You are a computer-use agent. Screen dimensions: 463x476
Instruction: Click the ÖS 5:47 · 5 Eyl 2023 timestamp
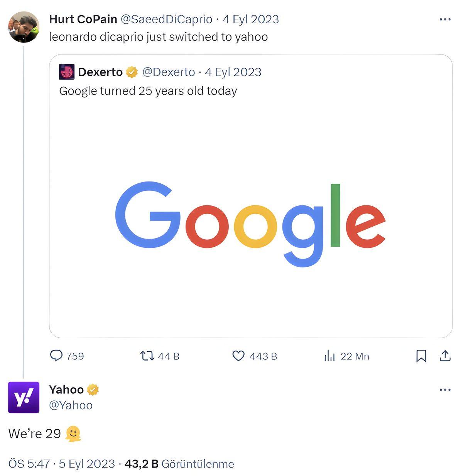62,464
